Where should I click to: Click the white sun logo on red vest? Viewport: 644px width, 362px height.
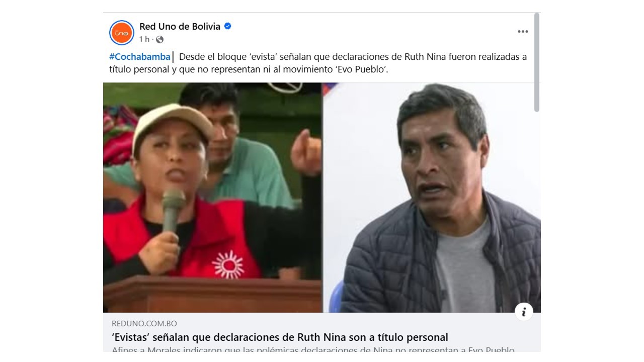click(x=227, y=264)
